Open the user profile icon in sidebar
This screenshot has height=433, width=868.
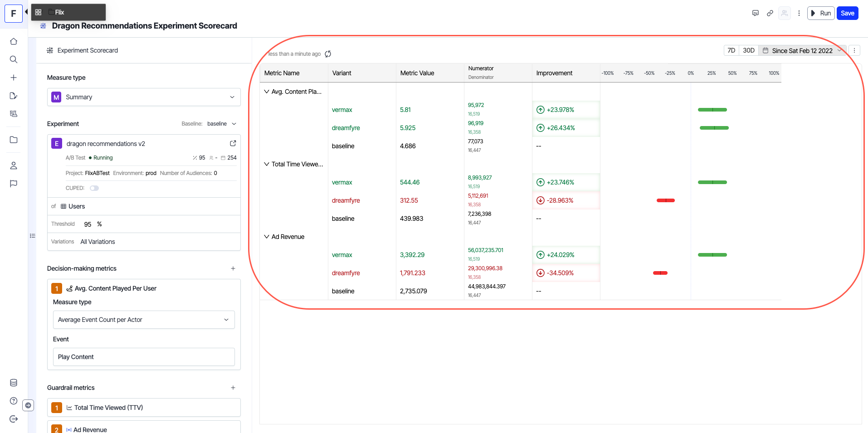click(x=14, y=165)
